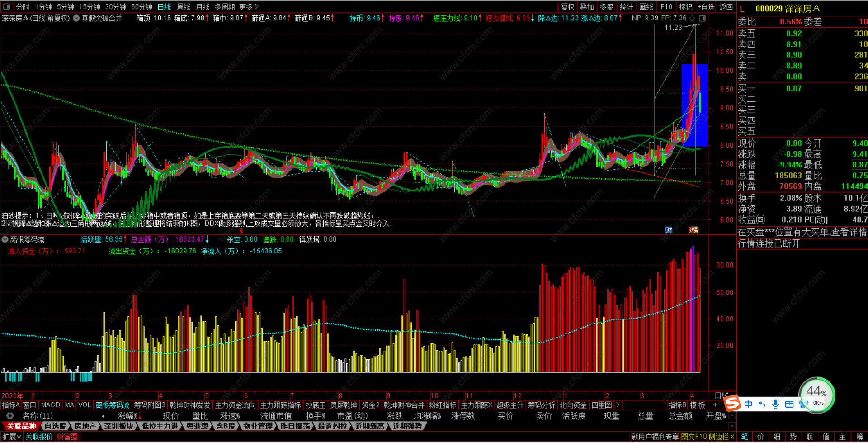This screenshot has height=443, width=868.
Task: Sort list by 总金额 column header
Action: pyautogui.click(x=680, y=416)
